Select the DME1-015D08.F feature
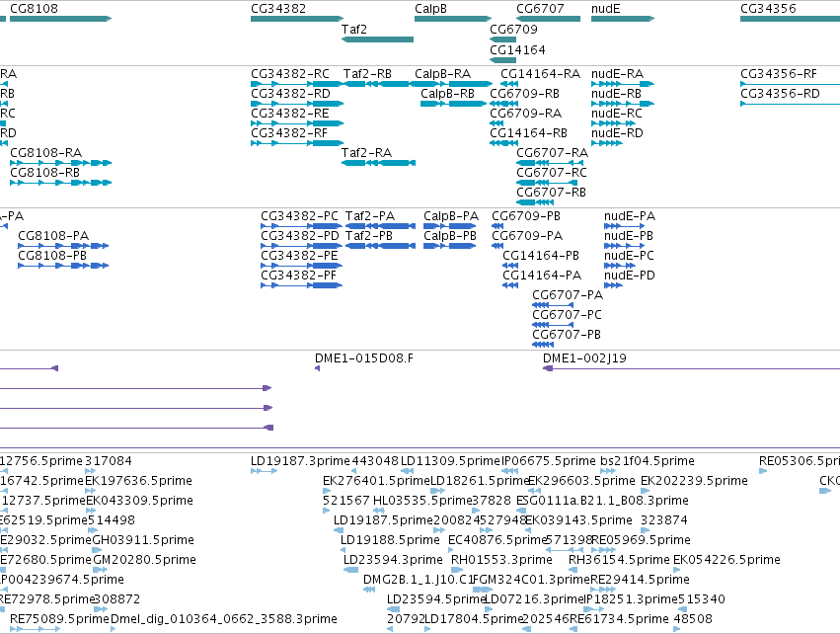Viewport: 840px width, 634px height. coord(364,359)
